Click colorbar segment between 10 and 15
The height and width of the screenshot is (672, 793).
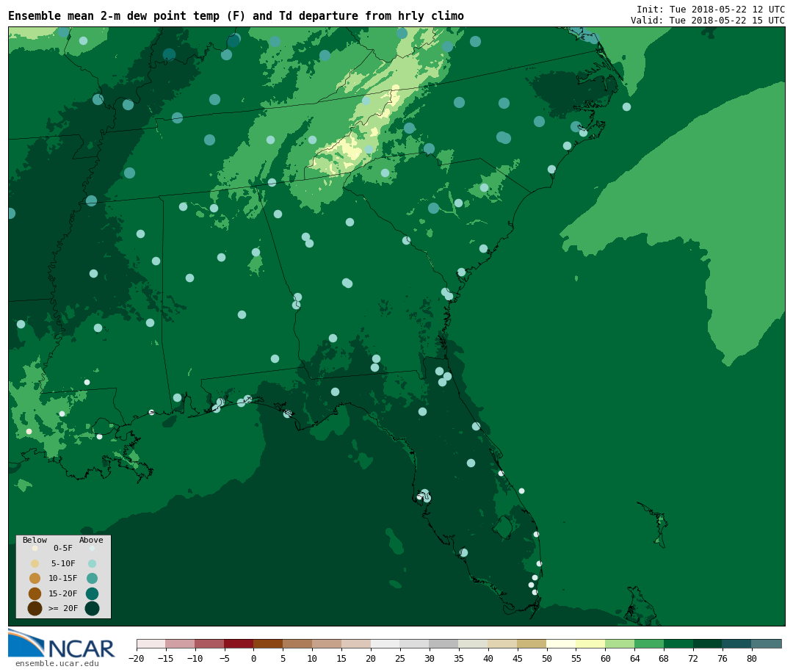tap(327, 643)
